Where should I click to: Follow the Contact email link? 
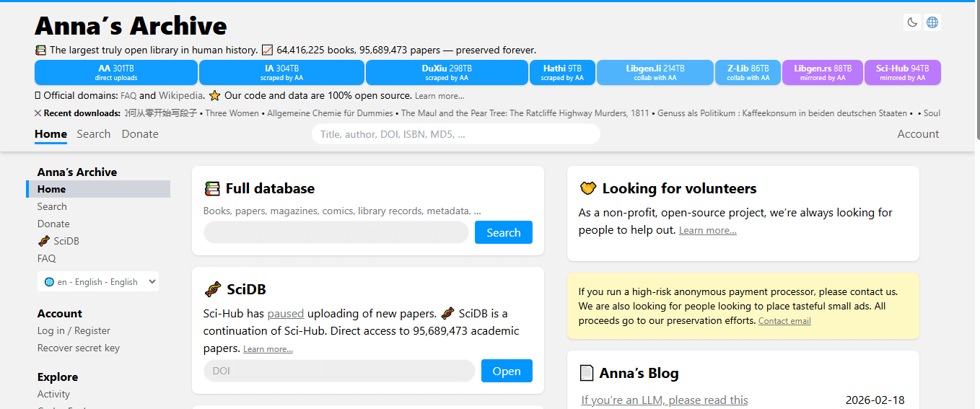784,321
